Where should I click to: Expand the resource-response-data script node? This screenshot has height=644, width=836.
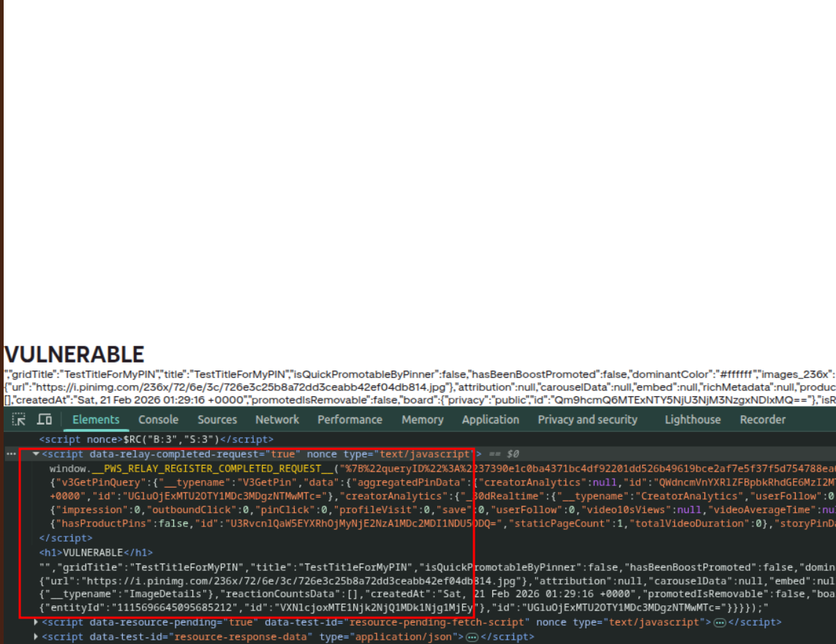click(36, 637)
